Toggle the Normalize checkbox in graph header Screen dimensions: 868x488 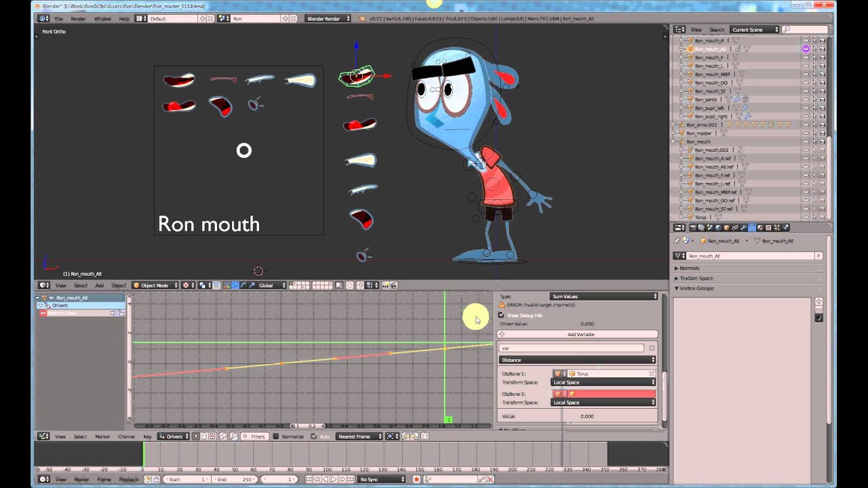click(275, 436)
